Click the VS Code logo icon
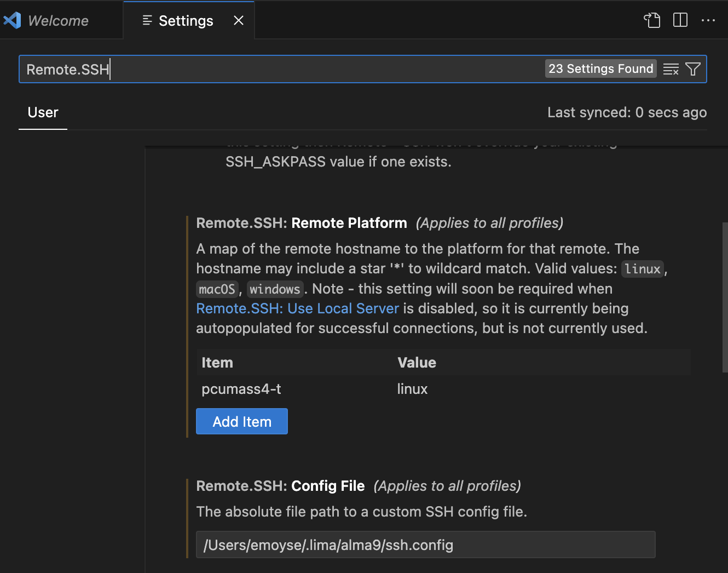728x573 pixels. click(12, 20)
